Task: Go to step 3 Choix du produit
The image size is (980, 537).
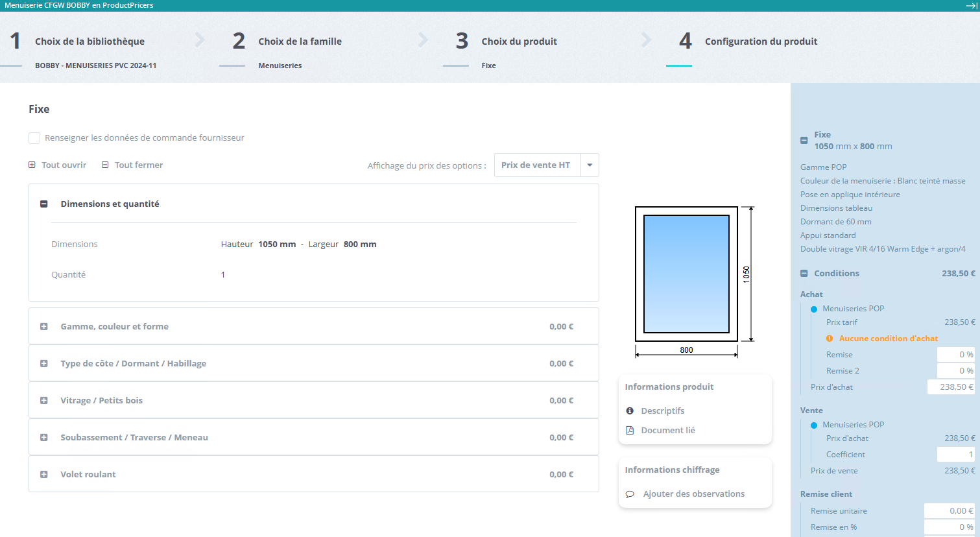Action: [x=519, y=42]
